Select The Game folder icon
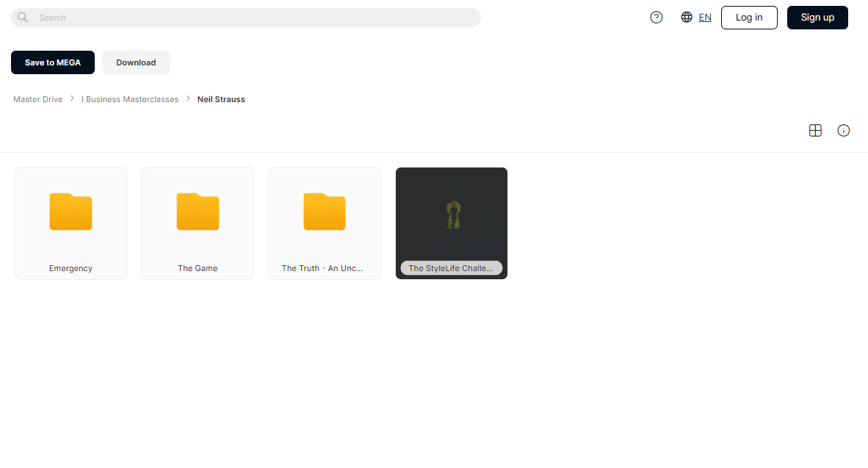The height and width of the screenshot is (468, 868). click(198, 212)
